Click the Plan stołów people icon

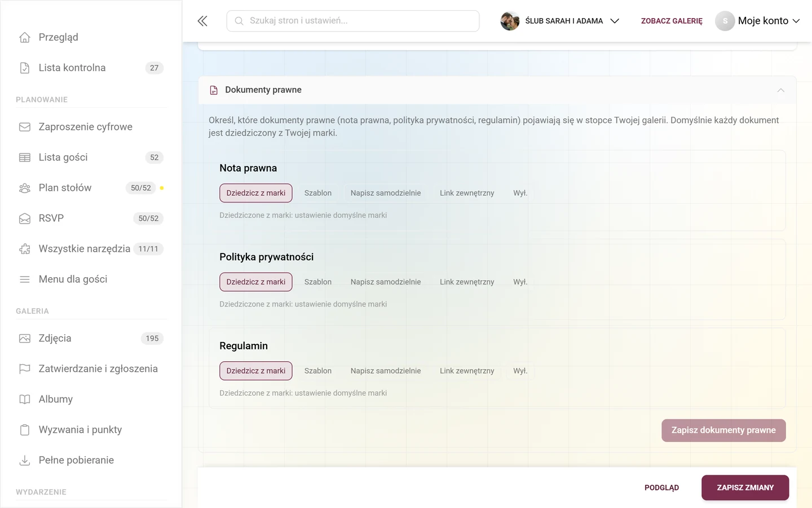[x=25, y=188]
